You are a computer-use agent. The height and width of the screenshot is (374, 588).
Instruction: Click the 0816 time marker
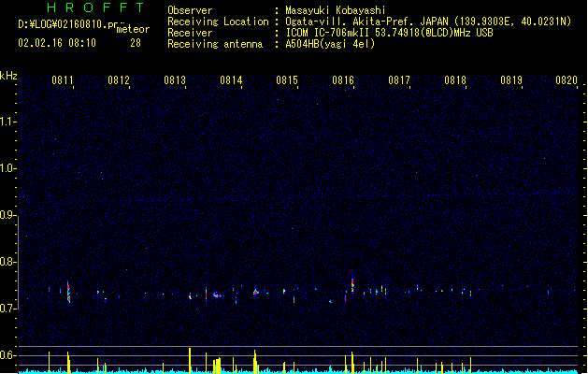pos(343,80)
